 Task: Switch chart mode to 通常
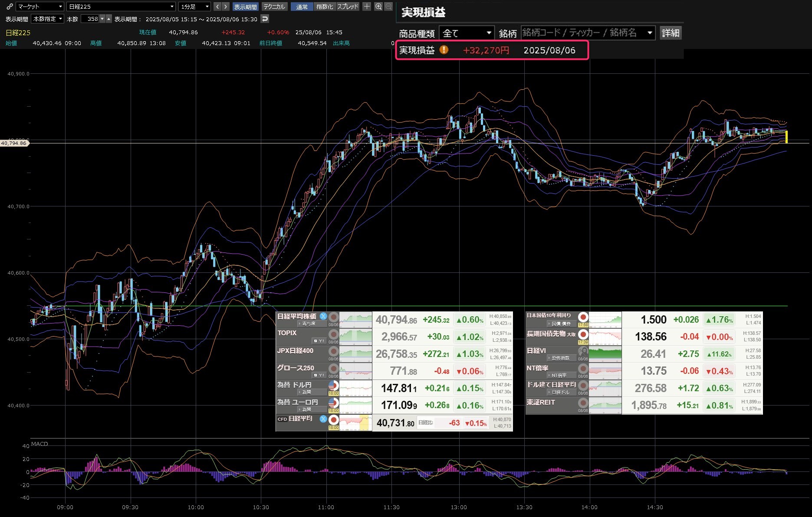point(302,7)
